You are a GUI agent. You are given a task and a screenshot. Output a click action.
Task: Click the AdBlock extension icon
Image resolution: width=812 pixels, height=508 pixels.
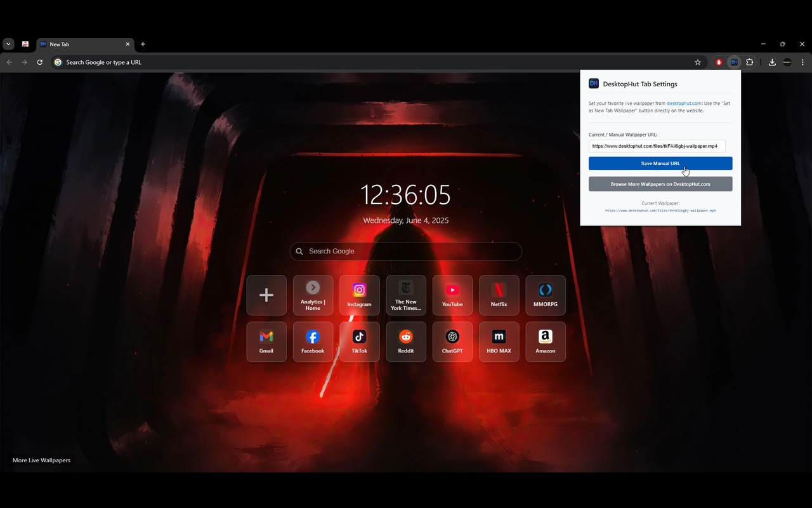(x=718, y=62)
